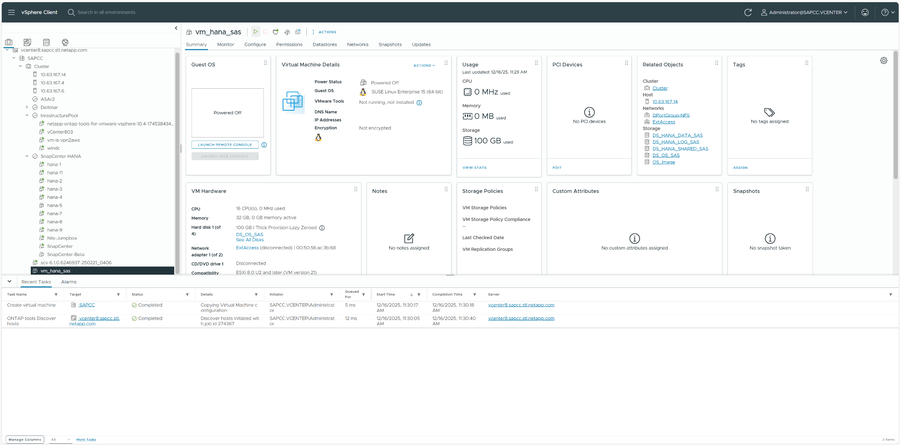Viewport: 900px width, 445px height.
Task: Select the VMs and Templates inventory view icon
Action: tap(28, 42)
